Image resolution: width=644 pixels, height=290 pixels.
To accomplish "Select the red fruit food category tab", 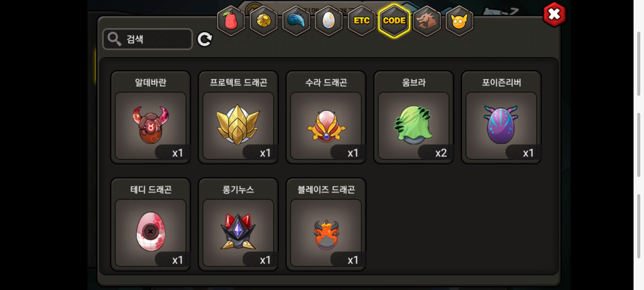I will click(231, 21).
